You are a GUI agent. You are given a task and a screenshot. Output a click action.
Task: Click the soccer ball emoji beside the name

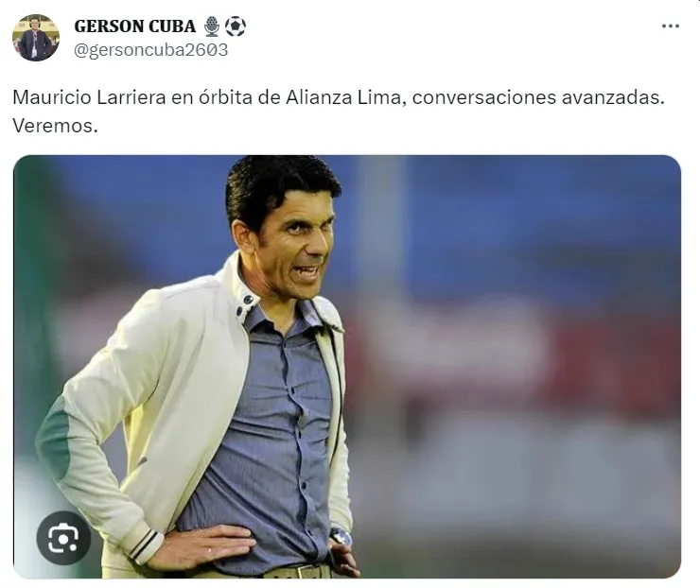tap(236, 26)
